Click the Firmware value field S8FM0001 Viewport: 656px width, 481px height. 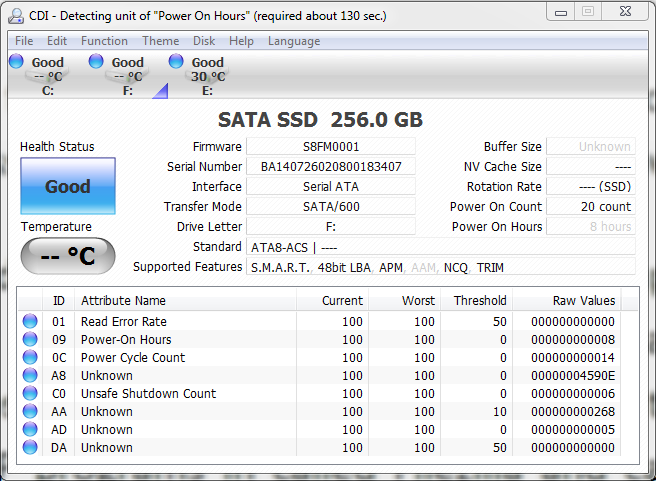point(331,147)
